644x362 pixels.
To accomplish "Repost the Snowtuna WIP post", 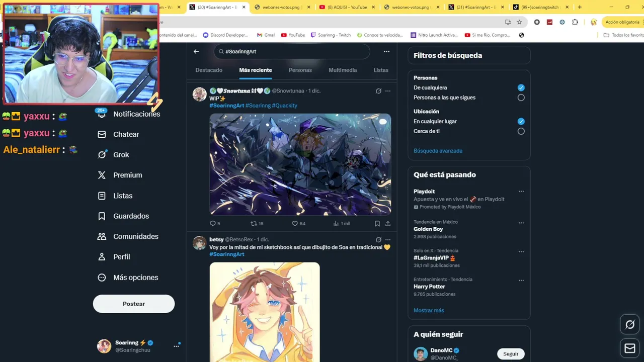I will tap(257, 223).
